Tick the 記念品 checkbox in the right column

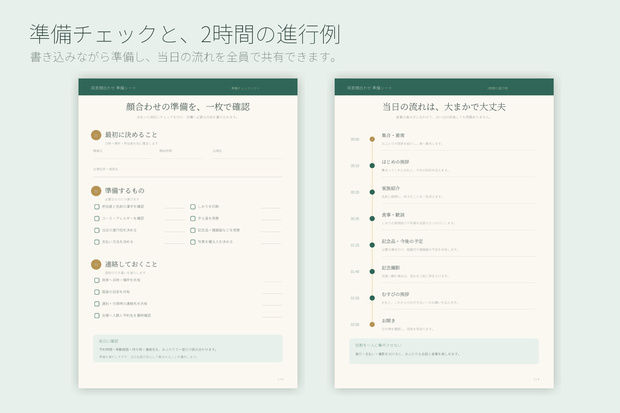pyautogui.click(x=193, y=230)
